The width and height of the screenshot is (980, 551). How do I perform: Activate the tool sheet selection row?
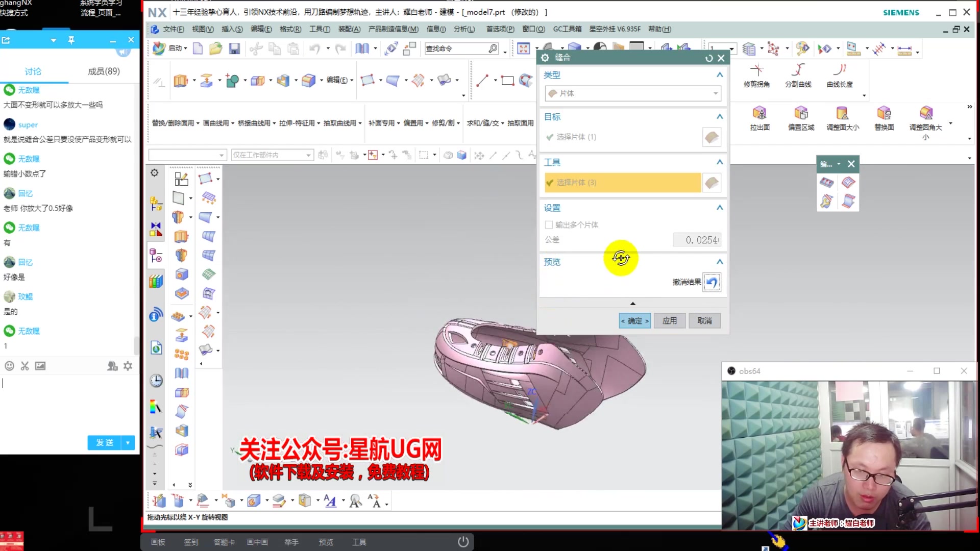622,183
